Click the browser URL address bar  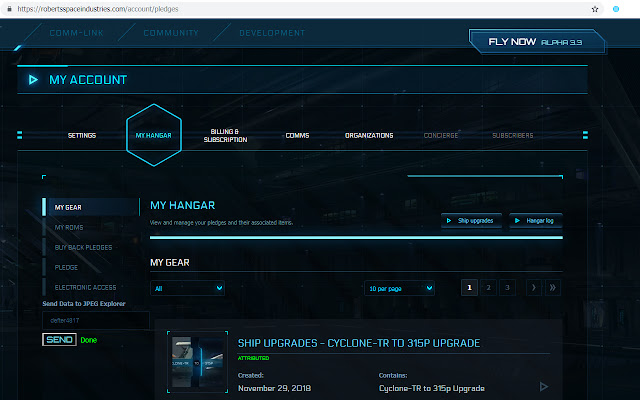(300, 9)
